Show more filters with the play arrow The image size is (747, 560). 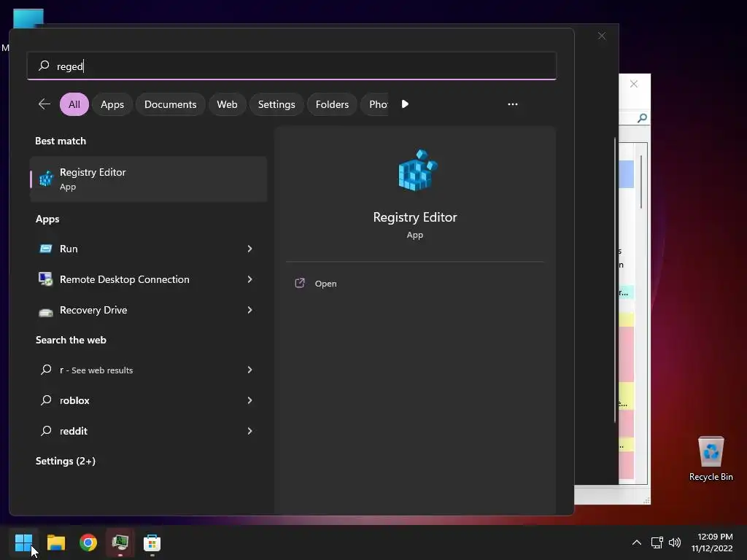(x=405, y=104)
